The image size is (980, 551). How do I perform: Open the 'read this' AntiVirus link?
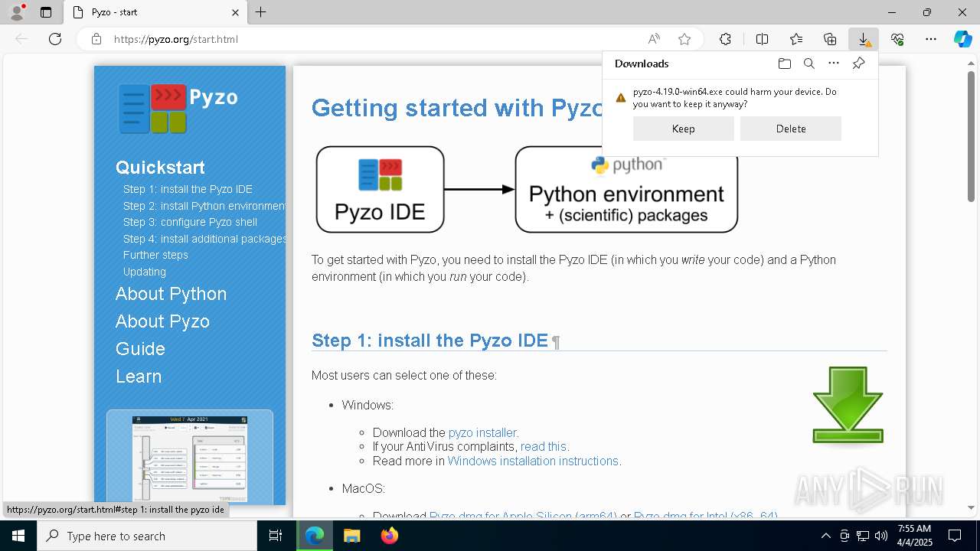pos(544,446)
